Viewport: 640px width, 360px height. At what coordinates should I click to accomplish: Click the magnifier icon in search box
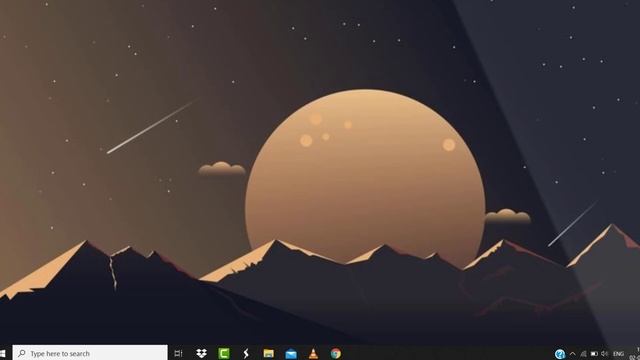pyautogui.click(x=22, y=353)
